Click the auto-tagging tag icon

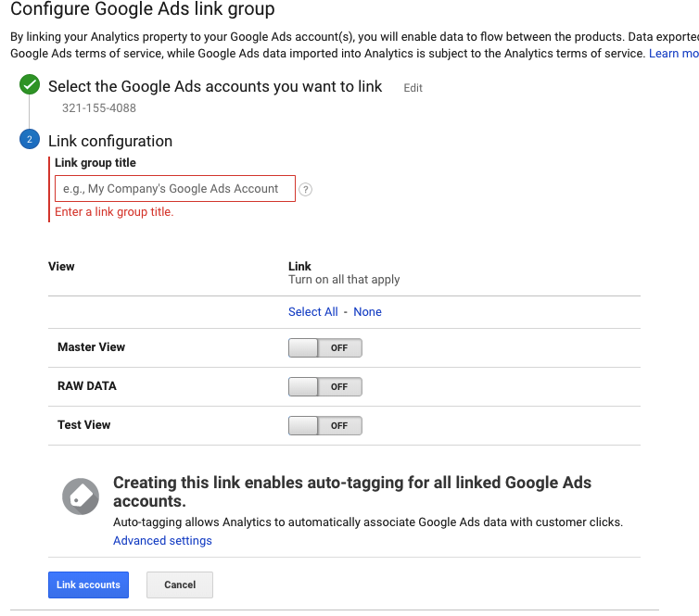point(81,497)
